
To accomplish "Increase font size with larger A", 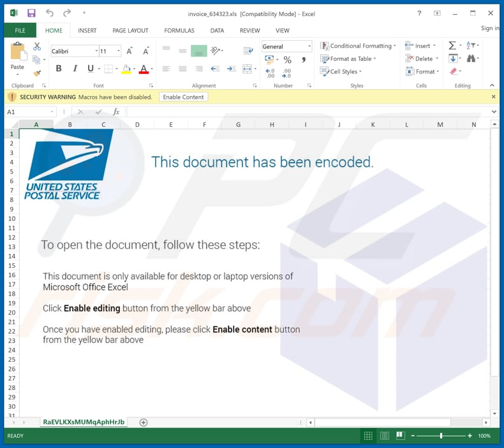I will 130,51.
